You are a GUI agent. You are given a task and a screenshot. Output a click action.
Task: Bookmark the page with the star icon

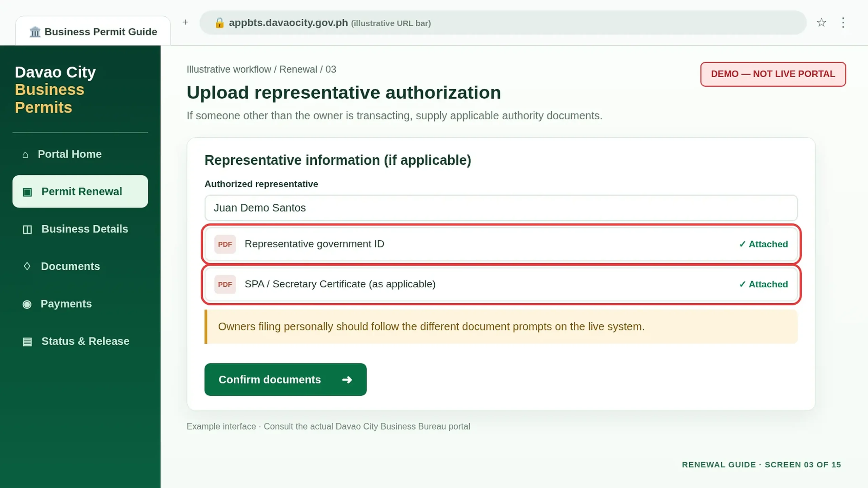pyautogui.click(x=821, y=23)
